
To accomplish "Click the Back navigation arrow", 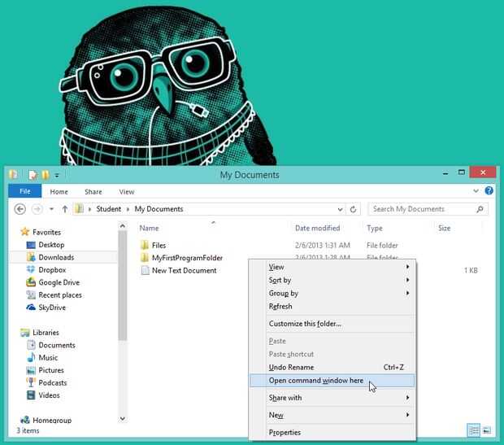I will tap(20, 209).
